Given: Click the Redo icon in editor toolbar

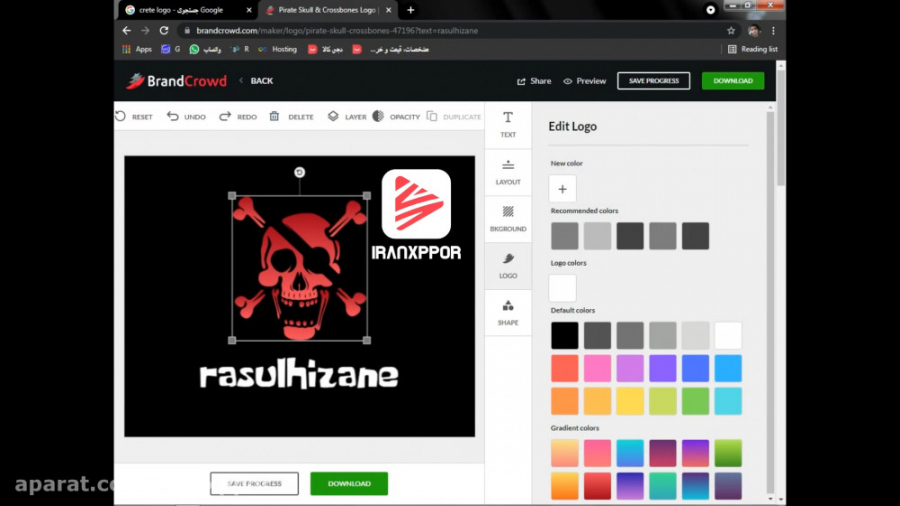Looking at the screenshot, I should [225, 116].
